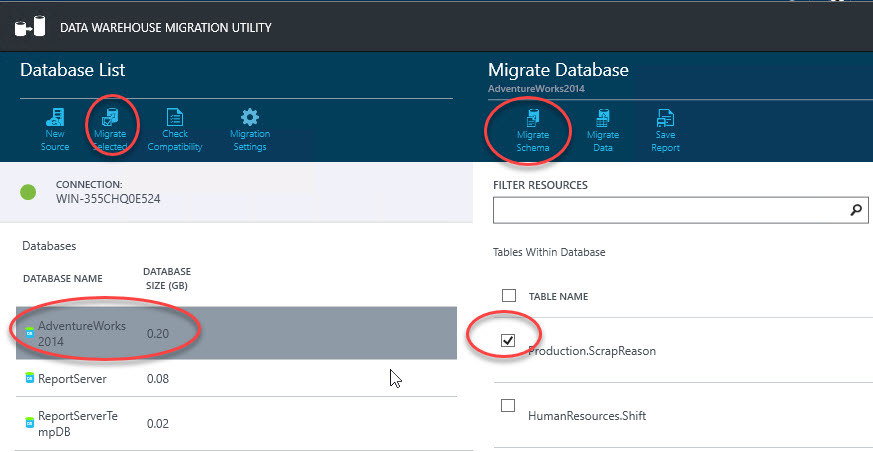Click the Database Name column header
Screen dimensions: 873x452
pyautogui.click(x=62, y=278)
